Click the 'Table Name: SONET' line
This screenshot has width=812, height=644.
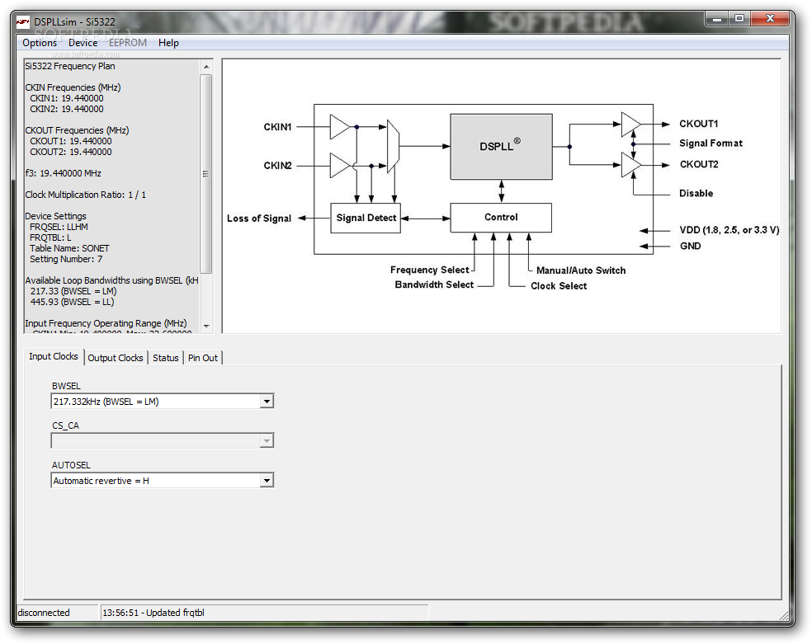click(69, 248)
